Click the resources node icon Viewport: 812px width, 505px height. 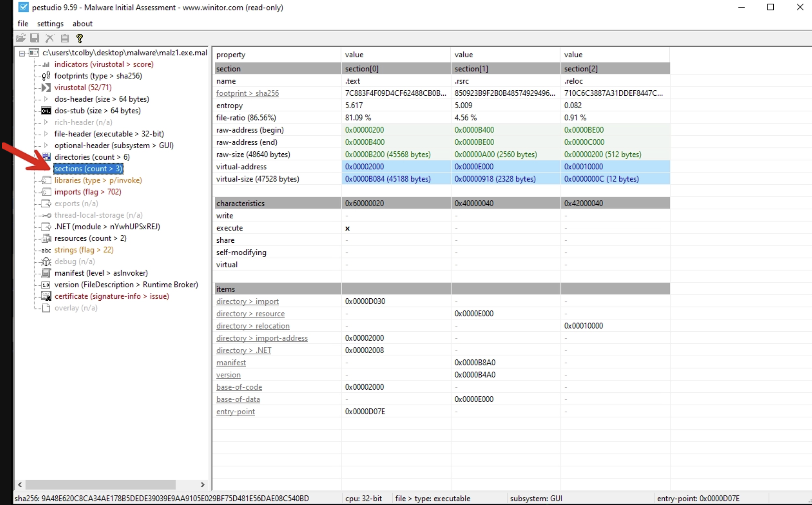[46, 238]
